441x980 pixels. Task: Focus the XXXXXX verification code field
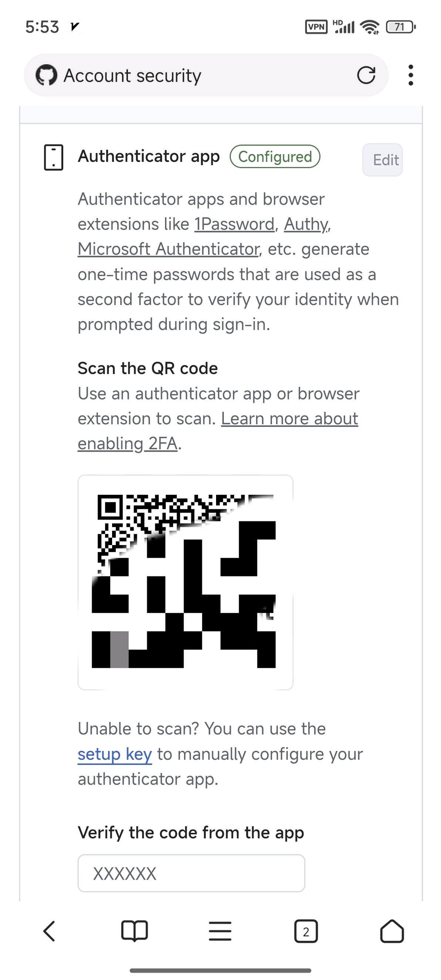pyautogui.click(x=191, y=873)
